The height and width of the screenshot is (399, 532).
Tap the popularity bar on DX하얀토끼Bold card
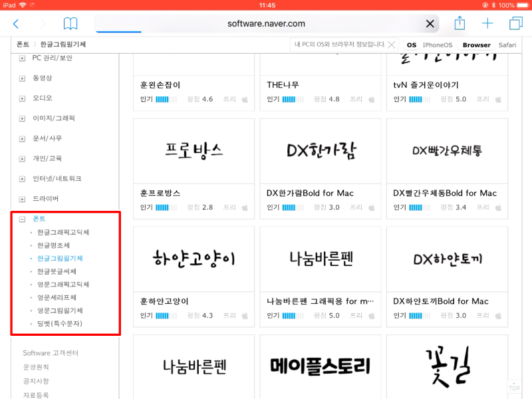420,315
